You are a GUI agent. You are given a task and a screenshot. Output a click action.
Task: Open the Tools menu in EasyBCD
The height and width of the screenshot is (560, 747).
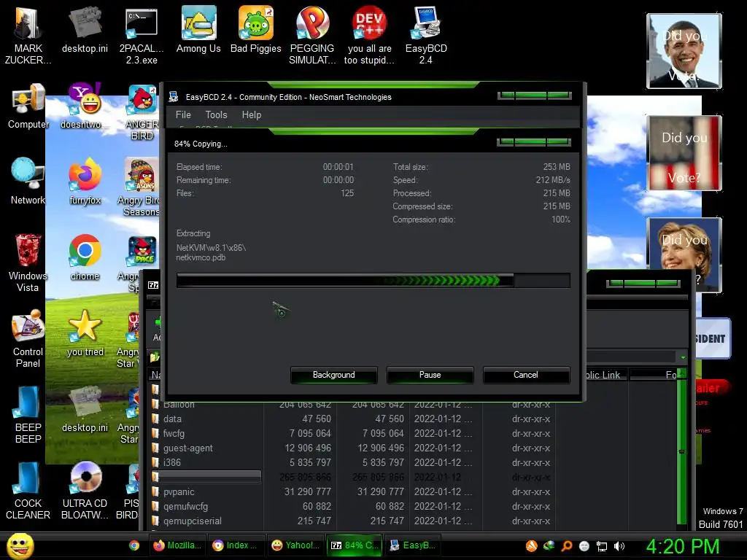coord(216,114)
